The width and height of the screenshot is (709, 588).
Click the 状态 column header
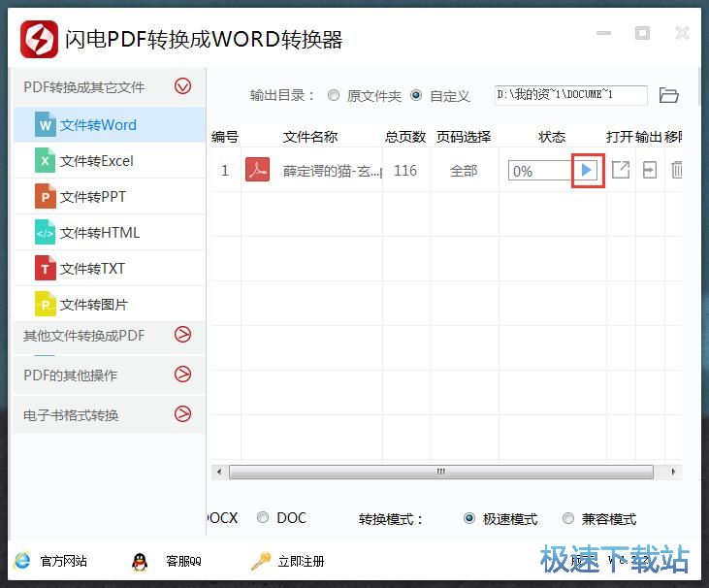[552, 137]
